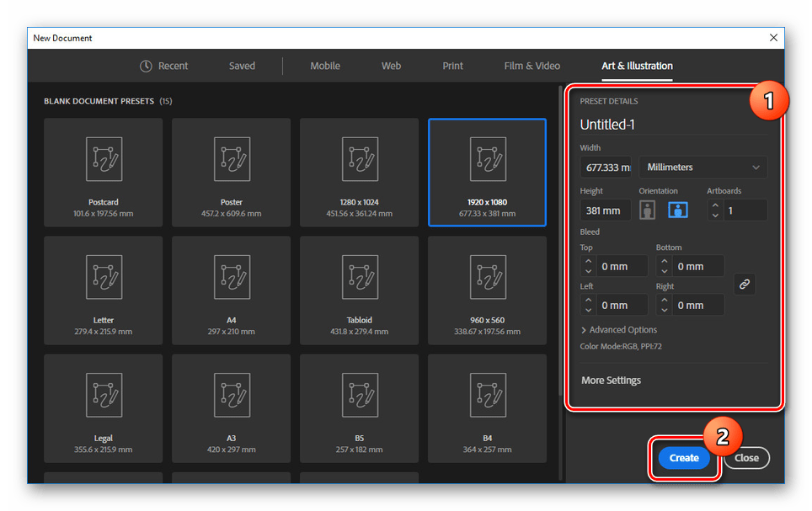Screen dimensions: 812x511
Task: Click the 431.8 x 279.4 mm size text
Action: point(360,332)
